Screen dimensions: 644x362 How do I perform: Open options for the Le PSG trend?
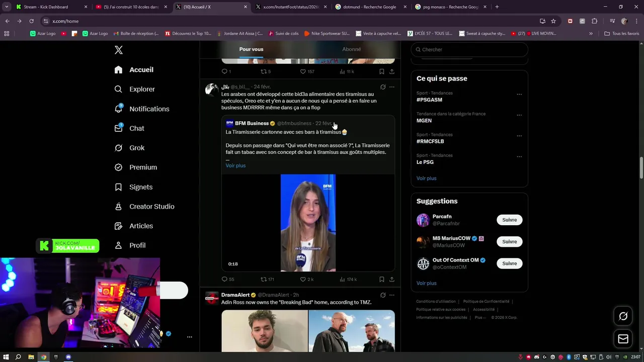pyautogui.click(x=519, y=157)
